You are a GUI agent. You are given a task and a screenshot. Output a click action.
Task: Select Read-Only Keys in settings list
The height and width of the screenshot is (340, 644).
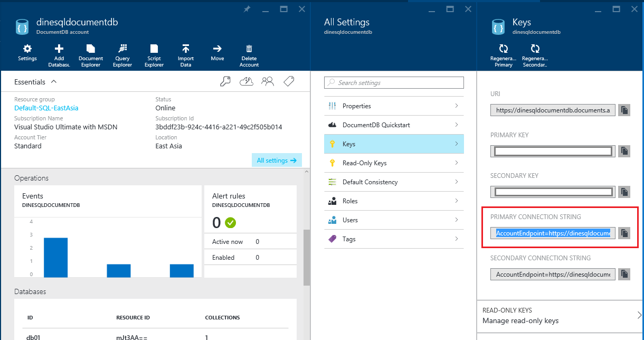(394, 163)
